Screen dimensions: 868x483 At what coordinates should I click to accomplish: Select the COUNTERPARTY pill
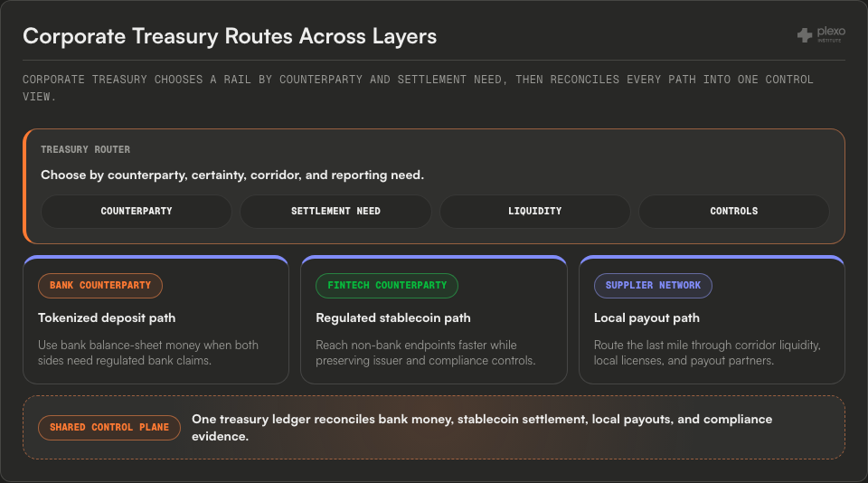(x=137, y=211)
